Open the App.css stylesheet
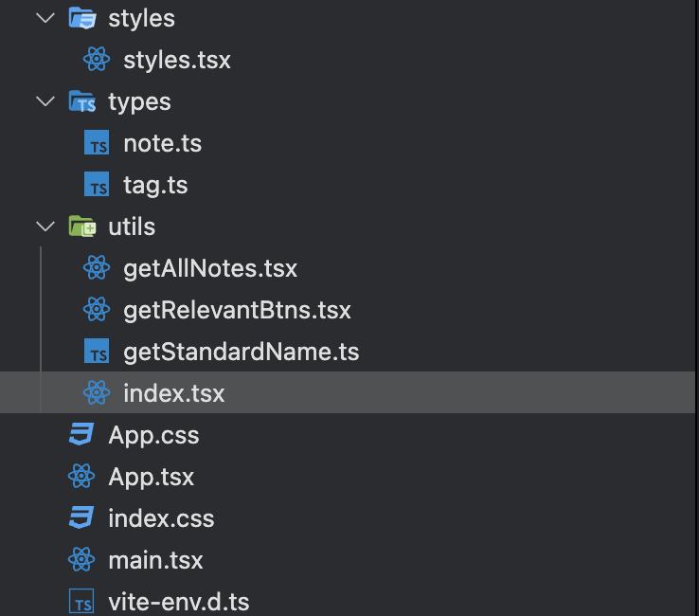Screen dimensions: 699x616 (153, 435)
